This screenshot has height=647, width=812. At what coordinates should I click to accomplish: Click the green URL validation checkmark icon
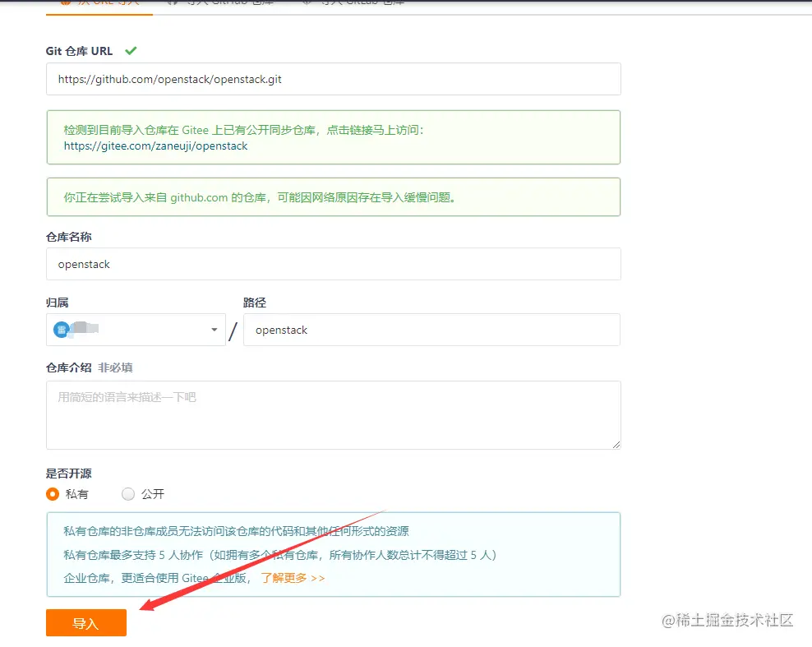[131, 51]
